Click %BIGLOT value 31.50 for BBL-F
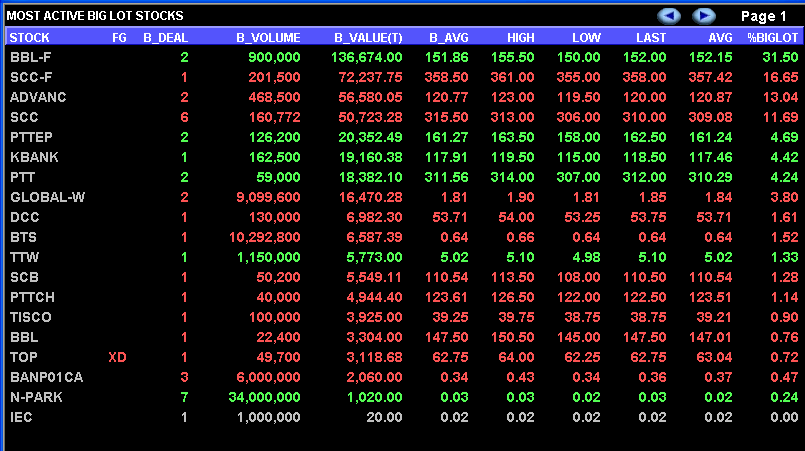805x451 pixels. coord(780,57)
